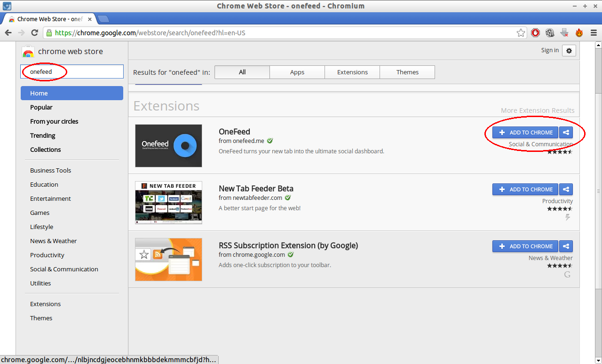The height and width of the screenshot is (364, 602).
Task: Open Themes in the left sidebar
Action: click(41, 318)
